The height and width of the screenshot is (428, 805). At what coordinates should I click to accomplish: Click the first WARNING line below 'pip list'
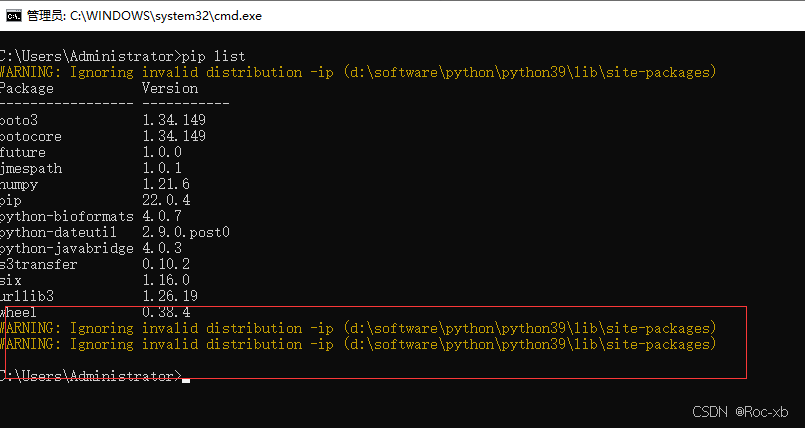tap(358, 72)
